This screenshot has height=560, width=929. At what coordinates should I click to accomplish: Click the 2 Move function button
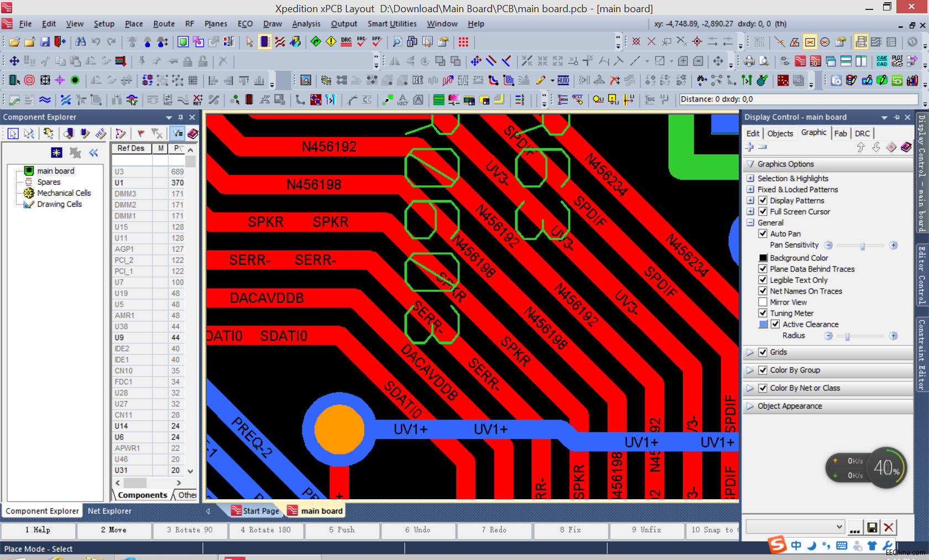(x=113, y=530)
